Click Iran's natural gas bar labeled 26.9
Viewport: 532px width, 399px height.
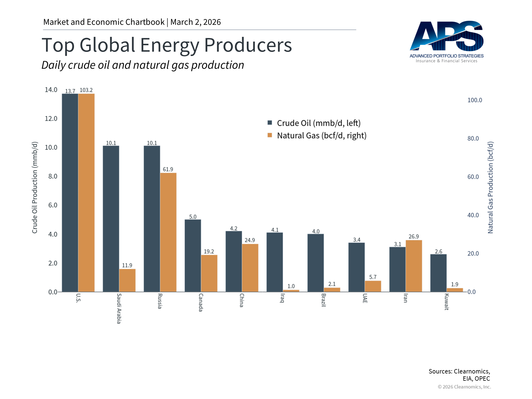point(414,266)
